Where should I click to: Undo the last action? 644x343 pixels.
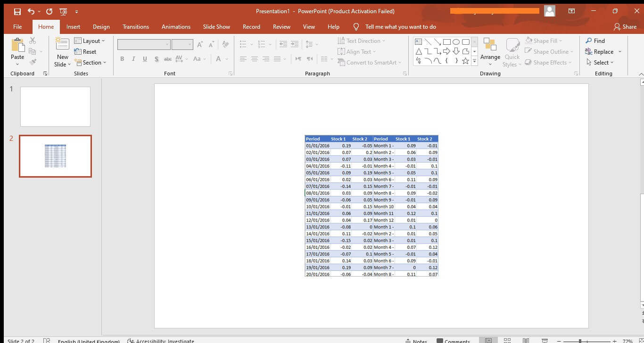pyautogui.click(x=31, y=11)
